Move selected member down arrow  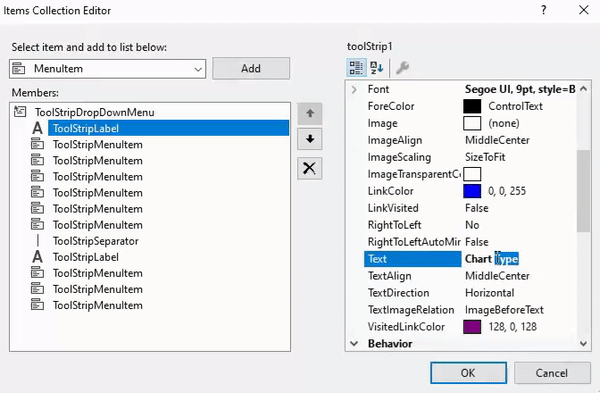pos(310,139)
